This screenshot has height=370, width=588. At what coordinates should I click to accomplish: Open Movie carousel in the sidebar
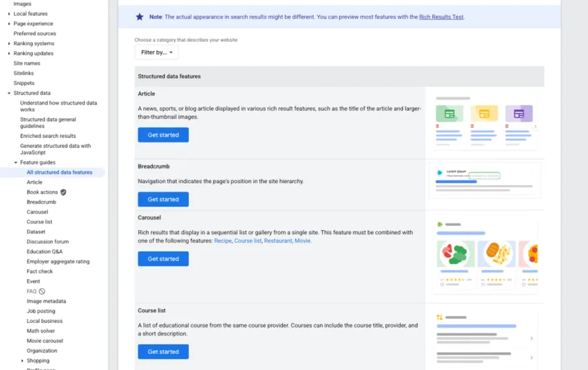45,341
